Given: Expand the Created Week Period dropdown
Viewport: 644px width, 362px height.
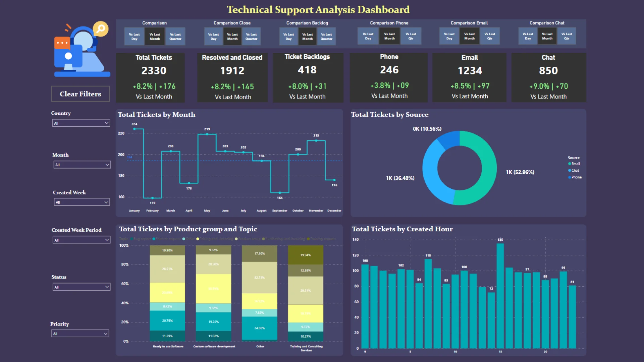Looking at the screenshot, I should tap(82, 240).
